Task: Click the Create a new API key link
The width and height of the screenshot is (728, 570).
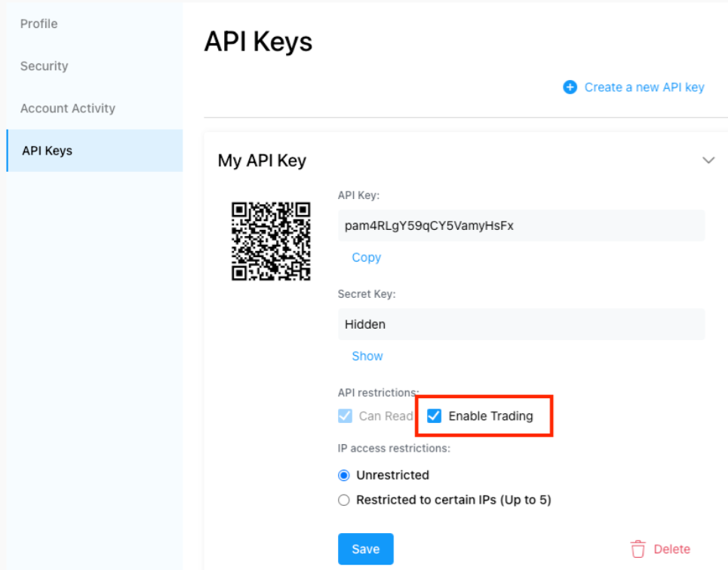Action: pyautogui.click(x=644, y=87)
